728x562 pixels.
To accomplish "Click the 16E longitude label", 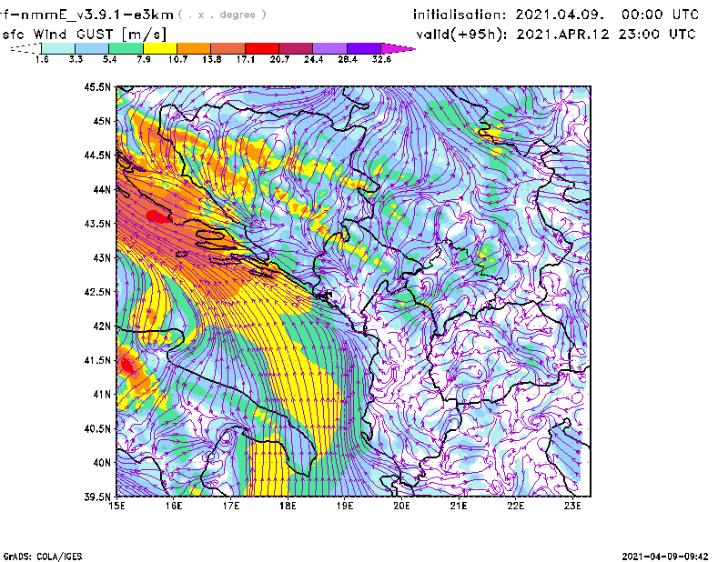I will [174, 506].
